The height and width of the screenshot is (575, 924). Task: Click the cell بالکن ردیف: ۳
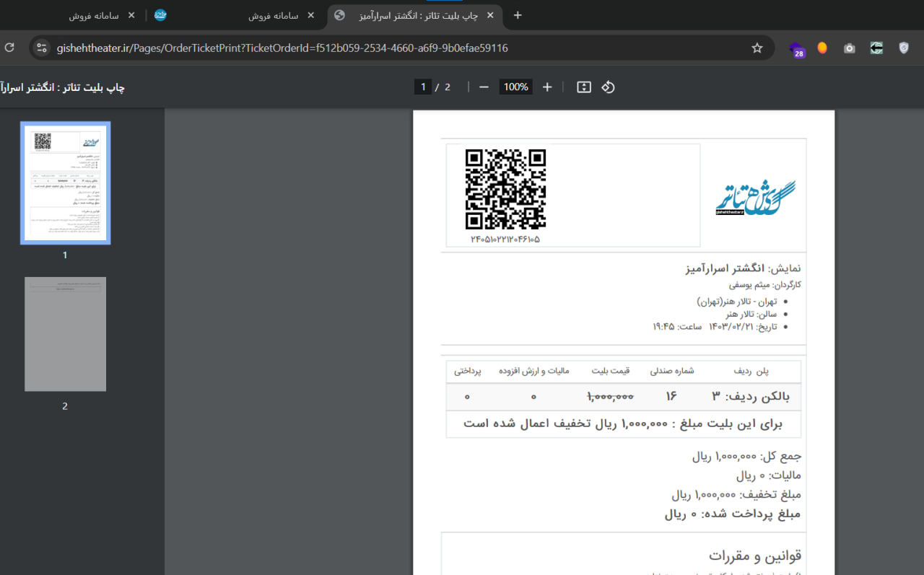click(x=751, y=397)
